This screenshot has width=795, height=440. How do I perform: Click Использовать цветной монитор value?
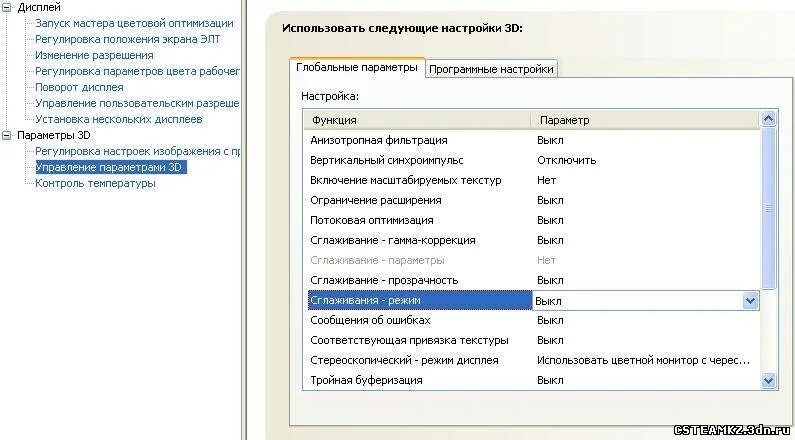(x=643, y=360)
